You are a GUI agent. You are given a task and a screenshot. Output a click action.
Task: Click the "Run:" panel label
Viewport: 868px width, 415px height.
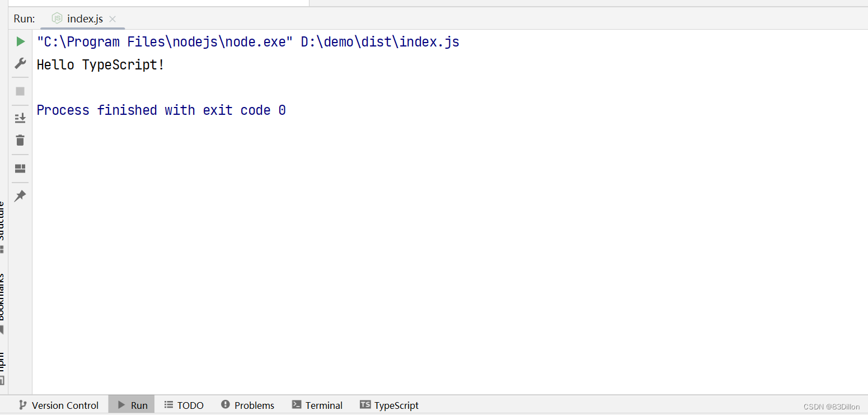click(24, 18)
